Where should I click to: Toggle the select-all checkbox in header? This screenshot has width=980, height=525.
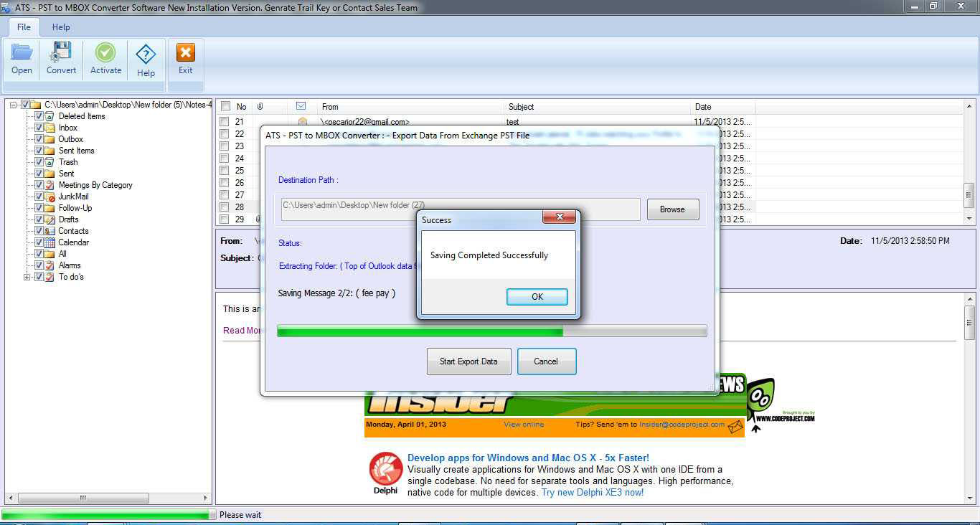(x=225, y=106)
